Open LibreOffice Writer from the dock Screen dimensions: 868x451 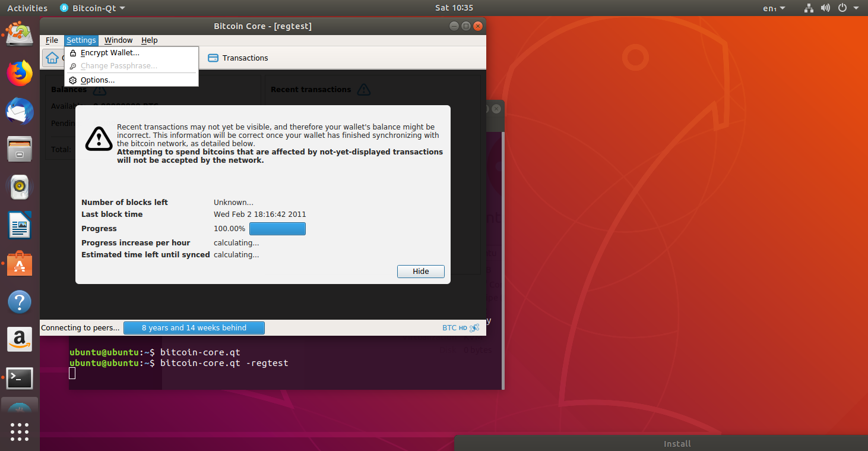20,226
